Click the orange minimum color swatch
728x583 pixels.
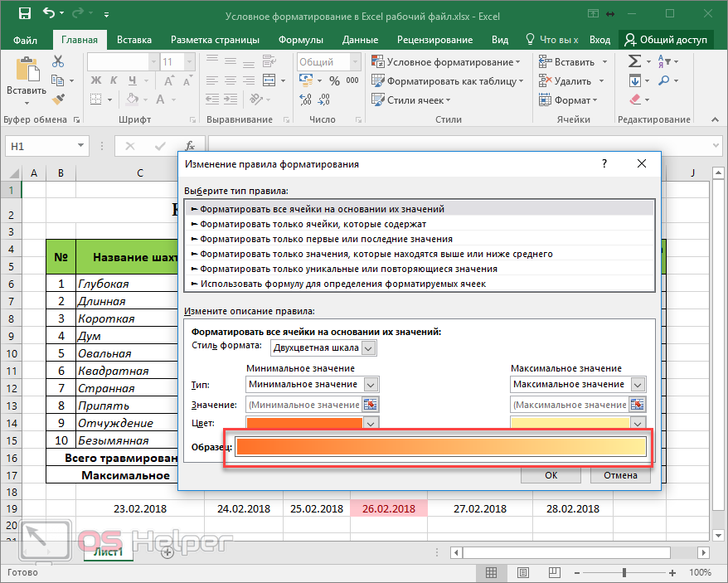304,423
